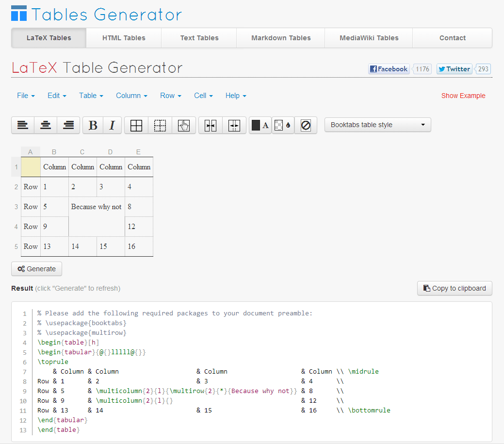
Task: Open the Column menu
Action: click(131, 96)
